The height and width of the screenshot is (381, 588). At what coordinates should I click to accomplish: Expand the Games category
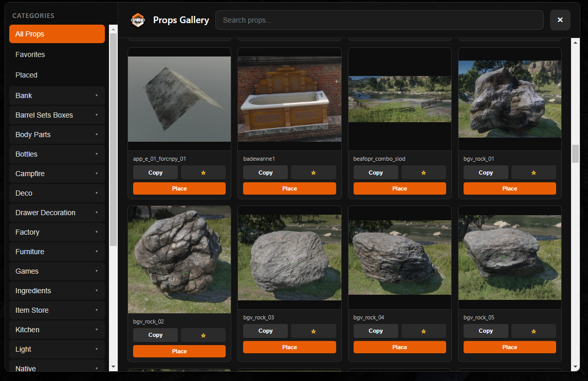click(x=57, y=271)
